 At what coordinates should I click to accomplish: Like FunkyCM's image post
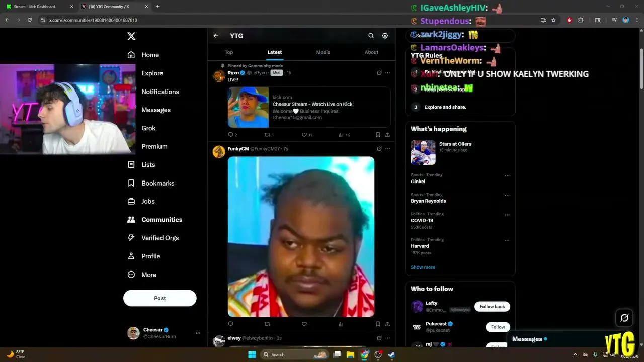pos(304,324)
